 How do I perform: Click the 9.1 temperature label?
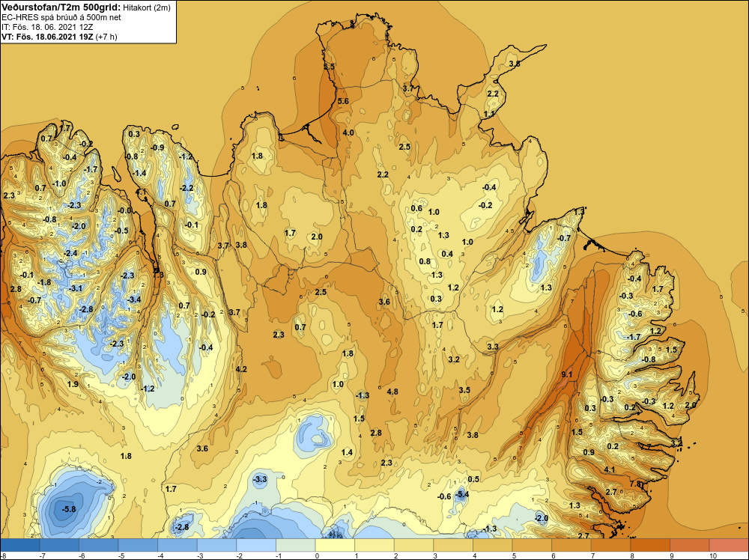point(566,375)
